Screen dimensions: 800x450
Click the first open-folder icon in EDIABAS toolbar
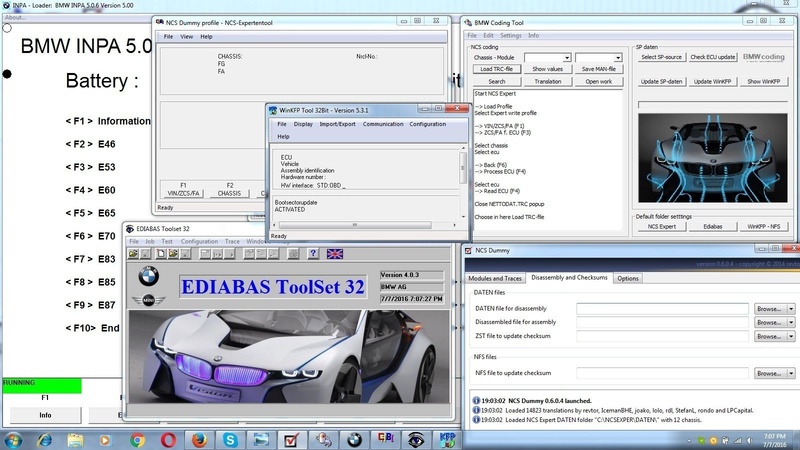(x=133, y=254)
